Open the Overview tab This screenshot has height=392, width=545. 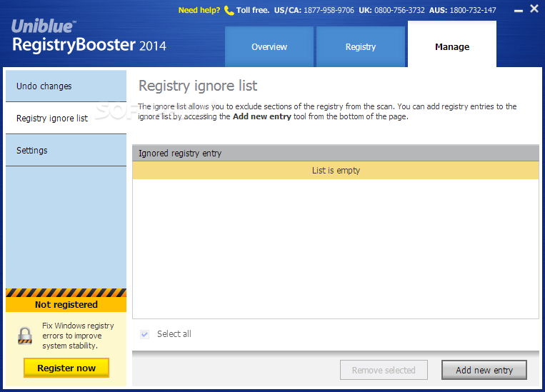[269, 47]
